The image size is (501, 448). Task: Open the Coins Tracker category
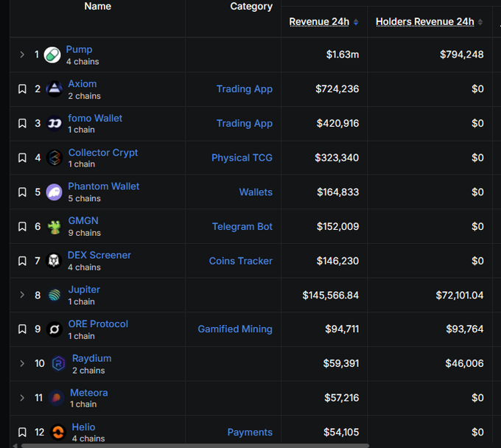(x=241, y=261)
